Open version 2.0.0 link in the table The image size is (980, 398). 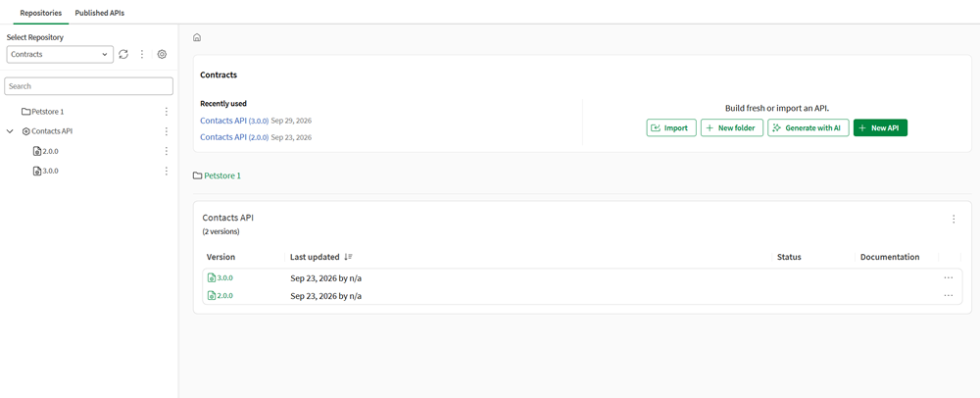225,295
